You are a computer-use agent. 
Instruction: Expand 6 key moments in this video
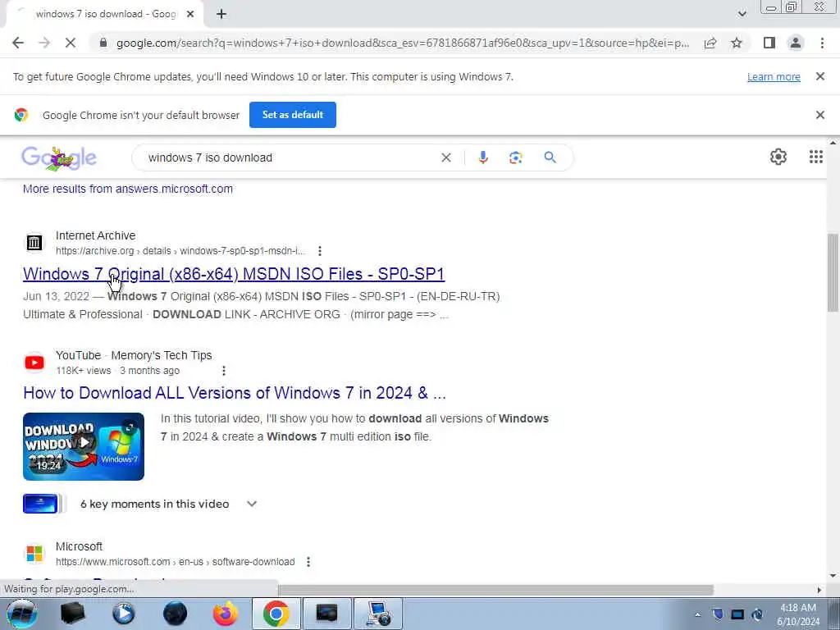coord(252,504)
